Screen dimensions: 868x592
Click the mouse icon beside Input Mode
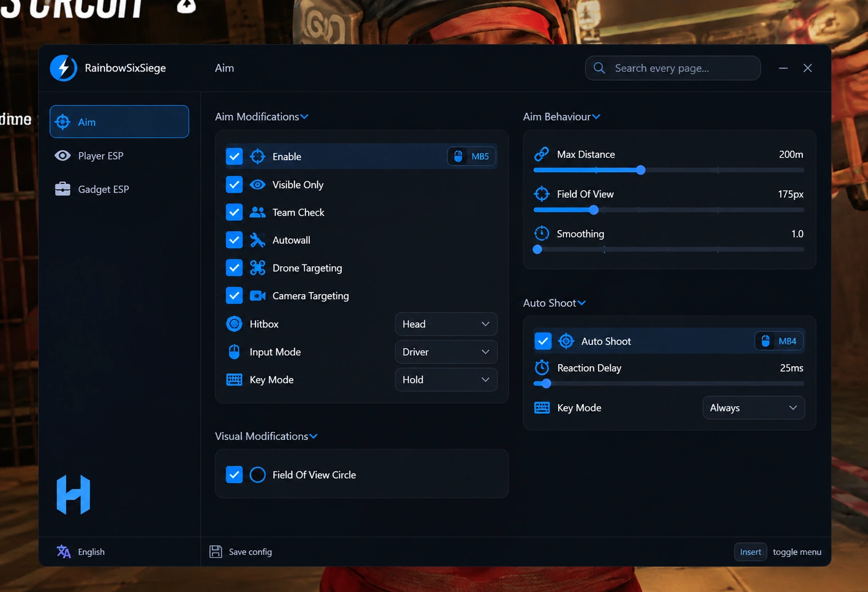tap(234, 352)
